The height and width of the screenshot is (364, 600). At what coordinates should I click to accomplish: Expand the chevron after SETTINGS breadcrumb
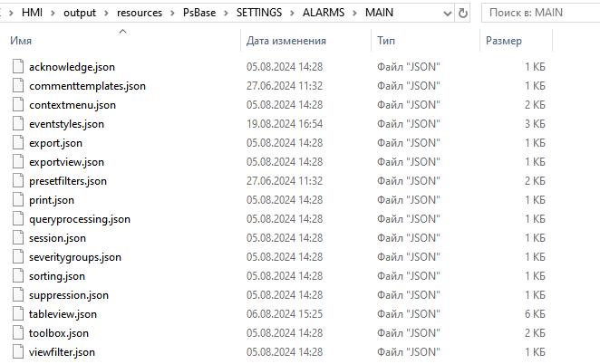[292, 14]
